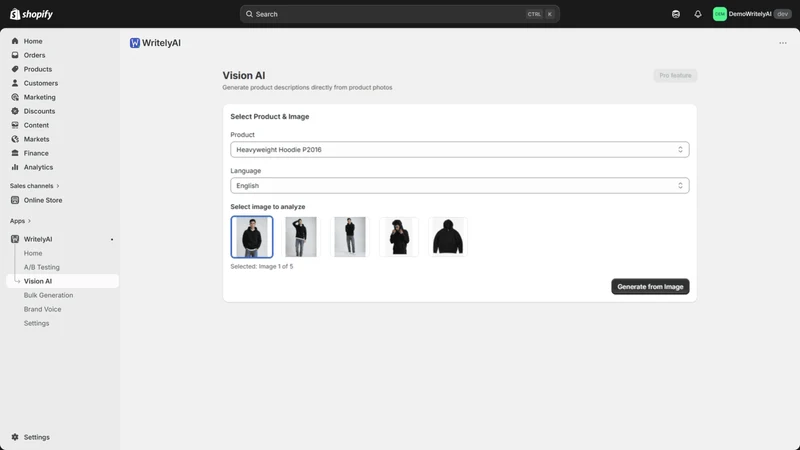Open Shopify Settings at sidebar bottom
The image size is (800, 450).
[37, 437]
